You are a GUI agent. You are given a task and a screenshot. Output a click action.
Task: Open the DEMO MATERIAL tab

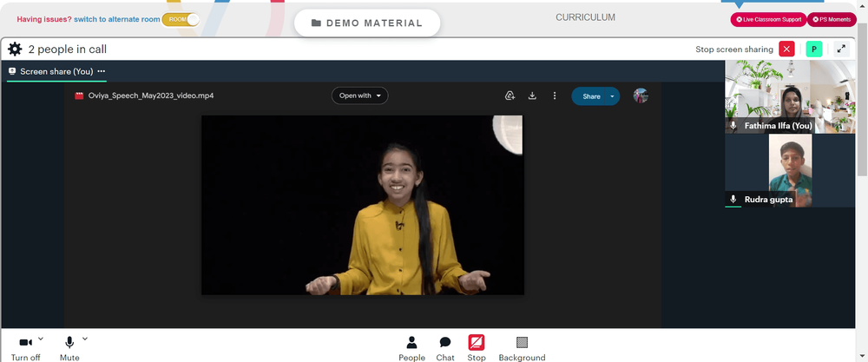(x=367, y=23)
